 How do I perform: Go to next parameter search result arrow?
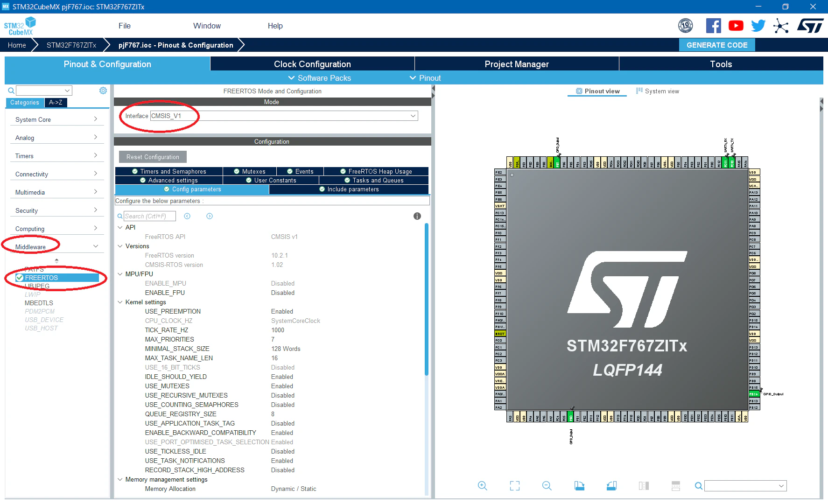pyautogui.click(x=210, y=216)
